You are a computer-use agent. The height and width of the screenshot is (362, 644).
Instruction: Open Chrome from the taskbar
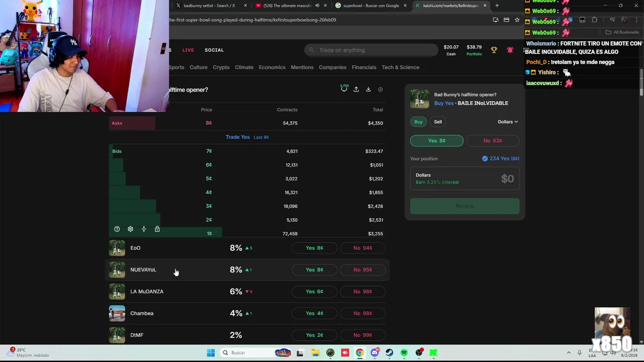point(360,353)
